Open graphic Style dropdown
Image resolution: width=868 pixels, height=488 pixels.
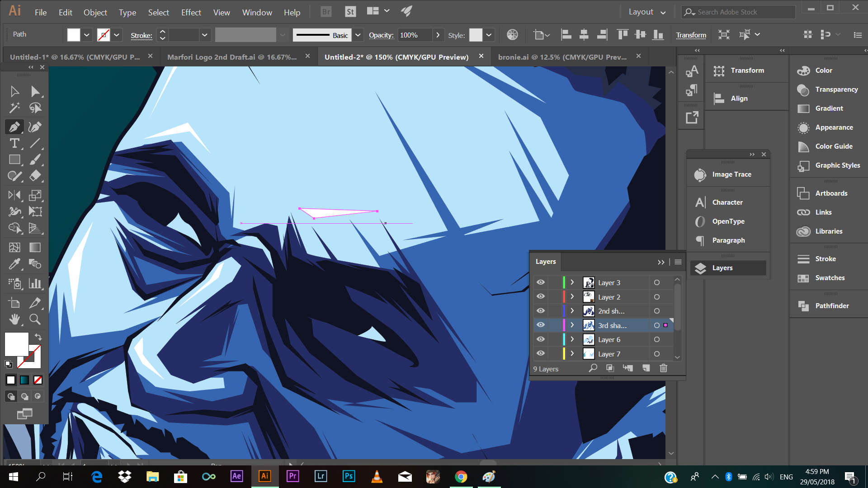tap(489, 35)
